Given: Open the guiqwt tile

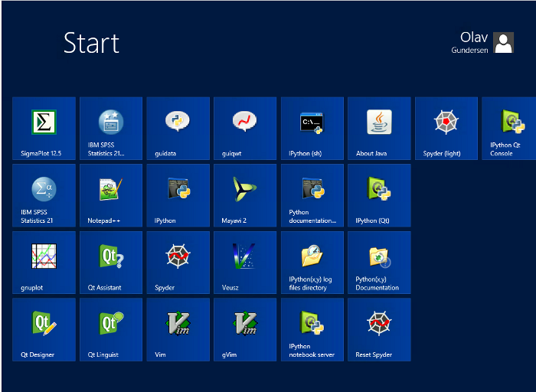Looking at the screenshot, I should 245,128.
